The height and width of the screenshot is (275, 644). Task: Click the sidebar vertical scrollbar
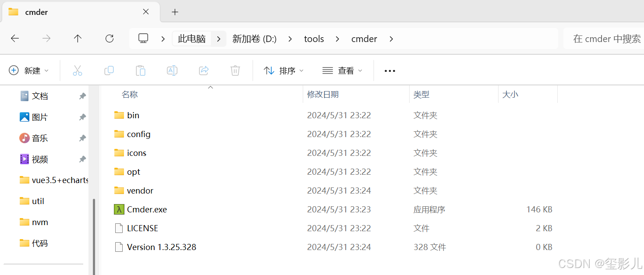coord(93,236)
